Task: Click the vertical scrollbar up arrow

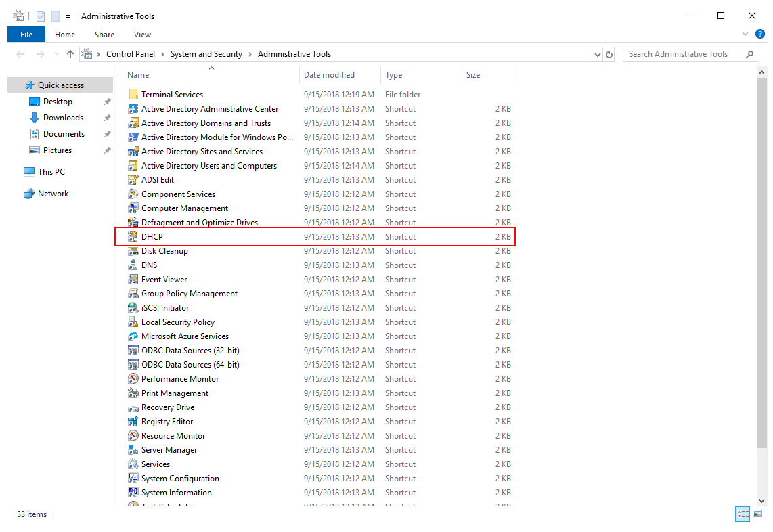Action: [x=761, y=72]
